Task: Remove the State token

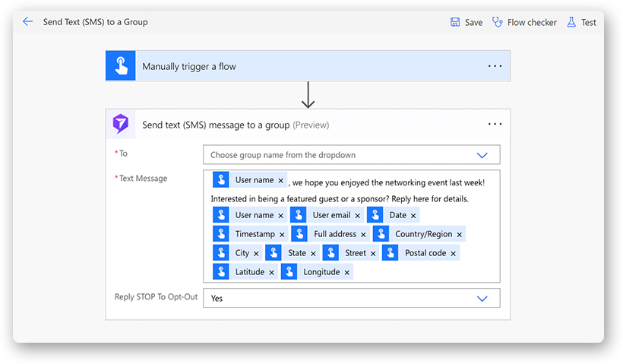Action: coord(313,254)
